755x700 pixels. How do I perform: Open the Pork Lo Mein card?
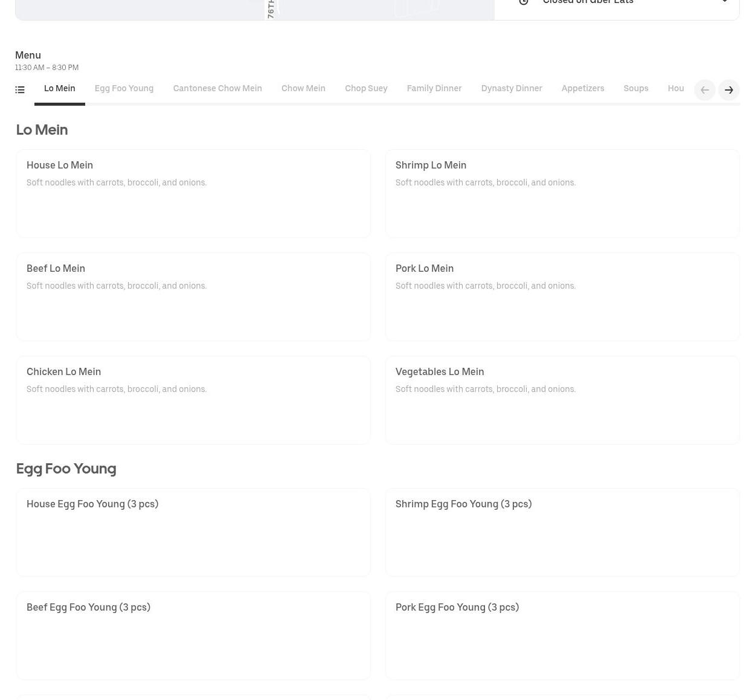point(562,297)
